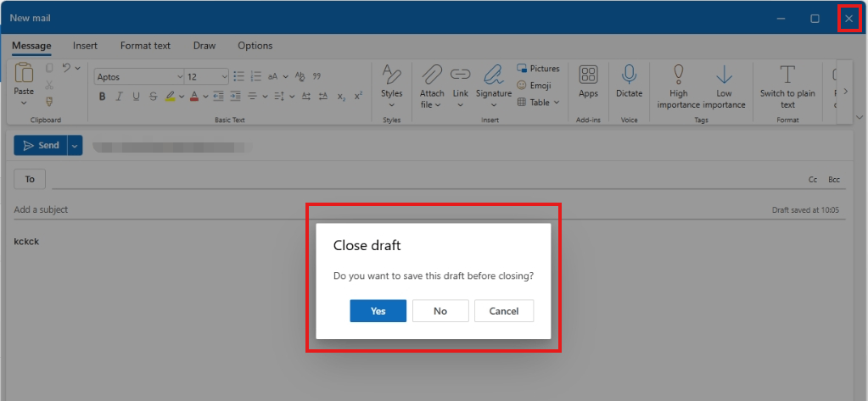This screenshot has width=868, height=401.
Task: Switch to the Insert tab
Action: pyautogui.click(x=85, y=46)
